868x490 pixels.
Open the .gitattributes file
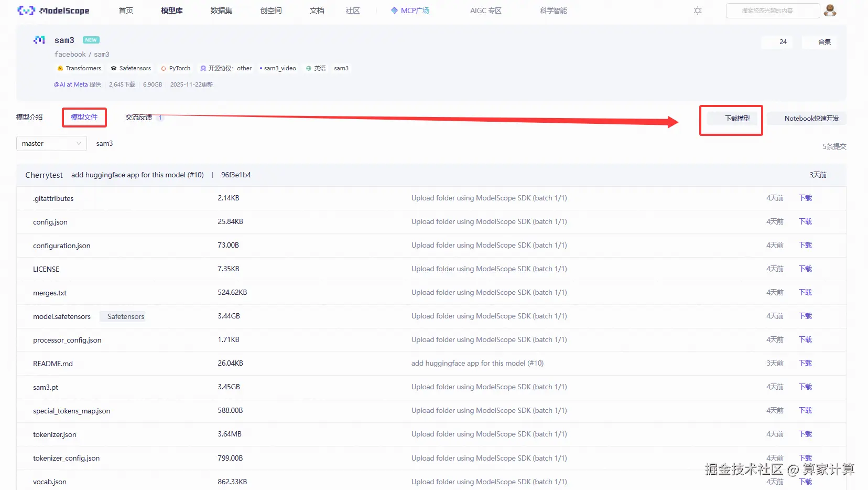[x=53, y=198]
